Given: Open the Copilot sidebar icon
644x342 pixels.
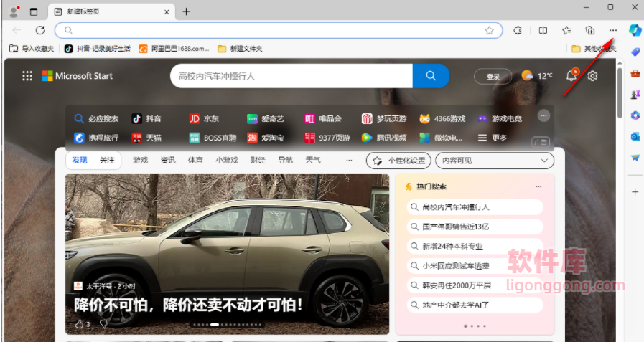Looking at the screenshot, I should pos(635,30).
